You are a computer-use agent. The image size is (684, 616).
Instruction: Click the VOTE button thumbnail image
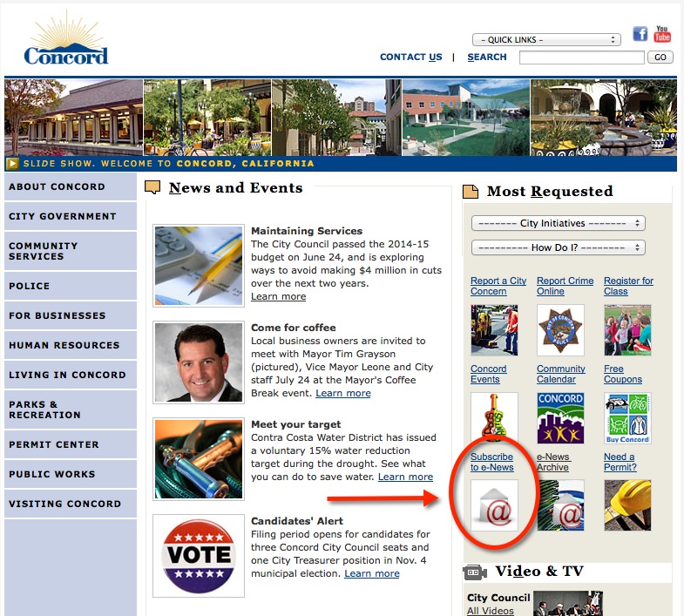[x=199, y=556]
